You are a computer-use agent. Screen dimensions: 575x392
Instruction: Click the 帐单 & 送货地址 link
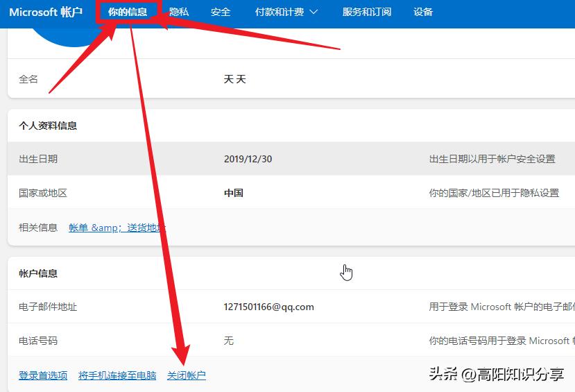[x=117, y=228]
